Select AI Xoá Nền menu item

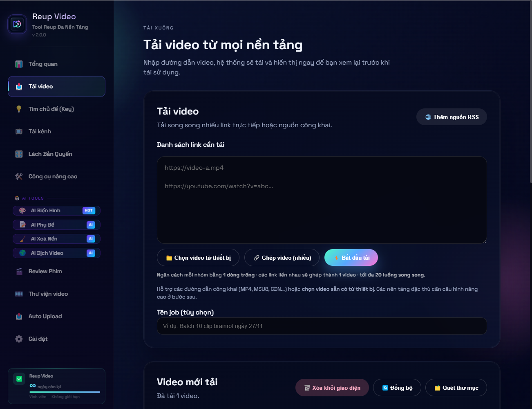coord(56,239)
